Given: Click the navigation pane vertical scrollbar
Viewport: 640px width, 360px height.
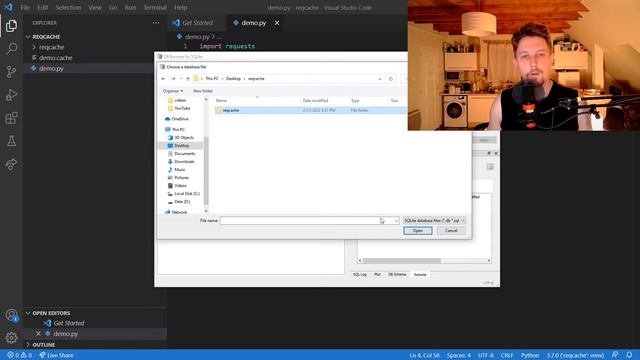Looking at the screenshot, I should point(206,171).
